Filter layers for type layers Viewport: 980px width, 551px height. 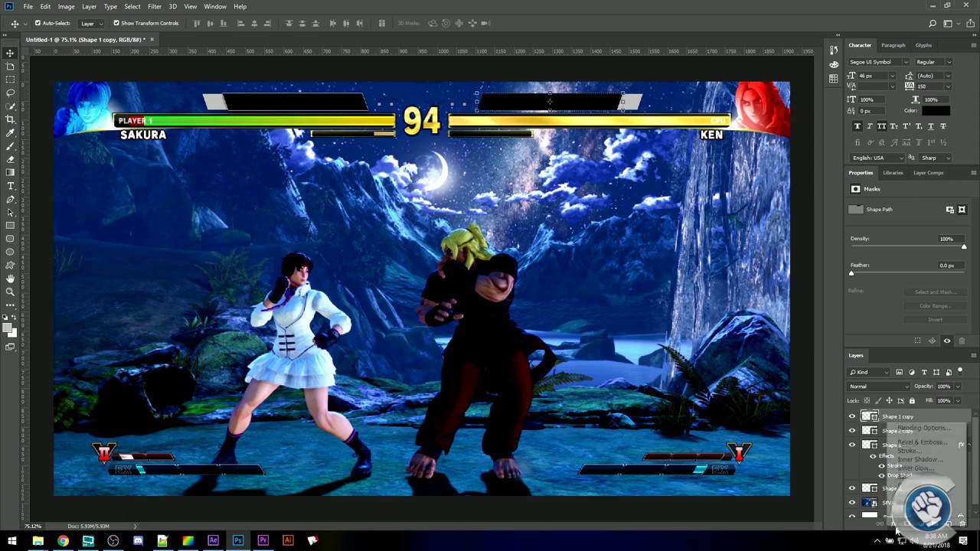[923, 372]
